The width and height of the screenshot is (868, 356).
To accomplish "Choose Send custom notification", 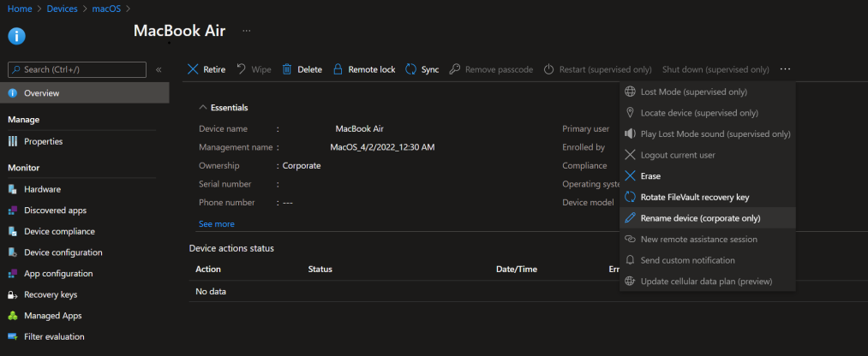I will point(708,260).
